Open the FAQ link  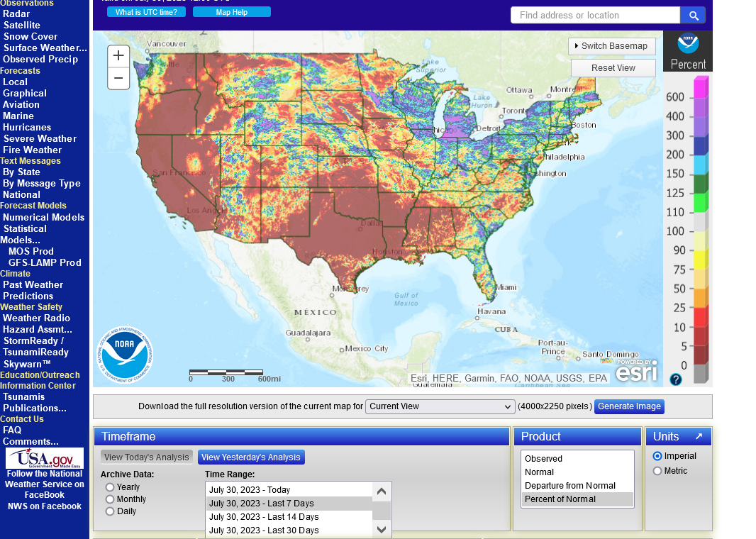coord(12,430)
